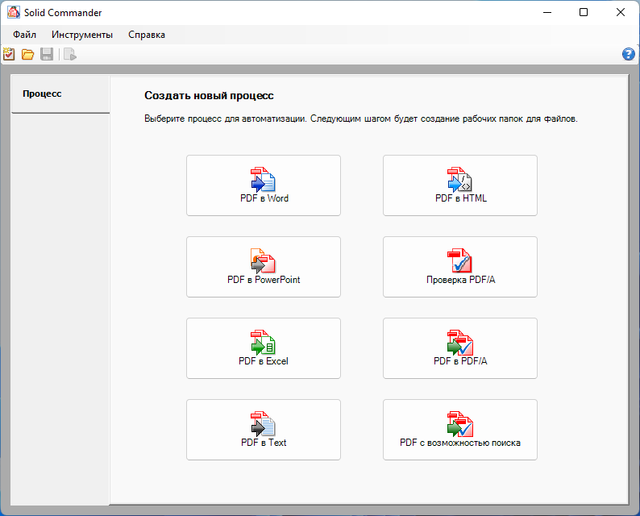
Task: Pick the PDF в Excel process
Action: (x=263, y=348)
